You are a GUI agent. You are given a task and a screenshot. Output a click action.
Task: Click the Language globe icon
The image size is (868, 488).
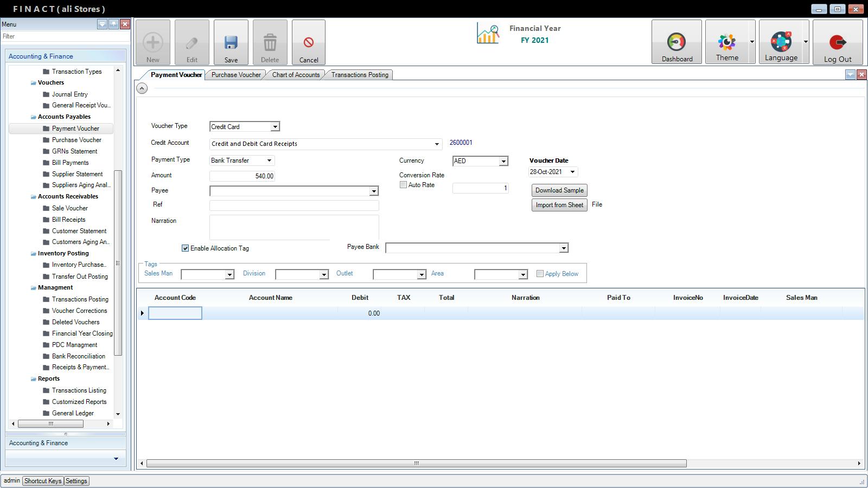coord(781,42)
